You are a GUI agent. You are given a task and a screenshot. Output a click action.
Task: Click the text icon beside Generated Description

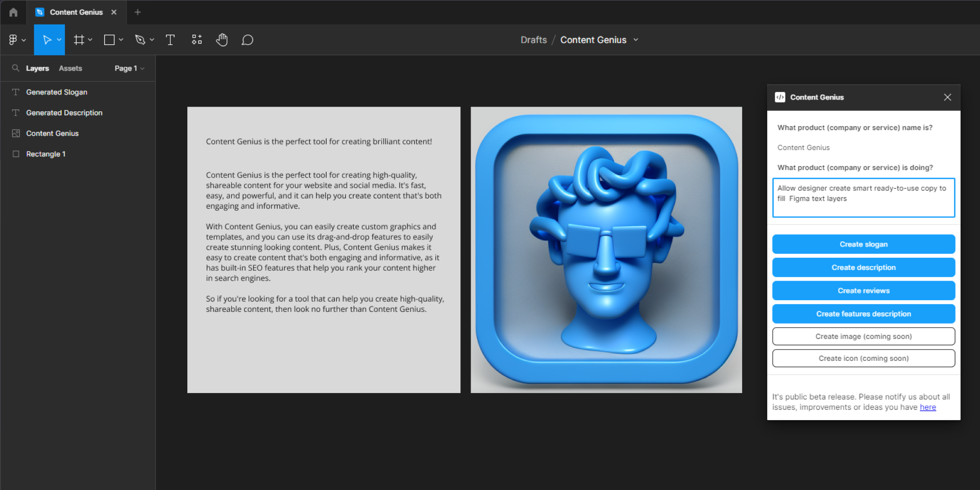click(x=16, y=112)
